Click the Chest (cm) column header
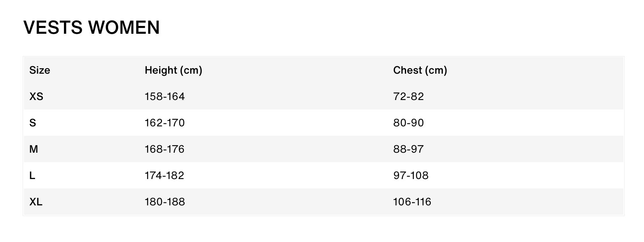 420,70
